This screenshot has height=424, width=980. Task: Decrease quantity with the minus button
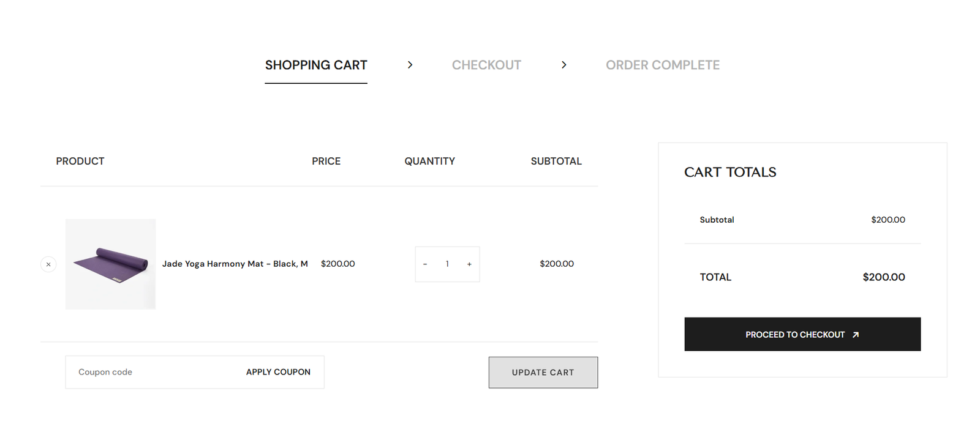tap(425, 264)
